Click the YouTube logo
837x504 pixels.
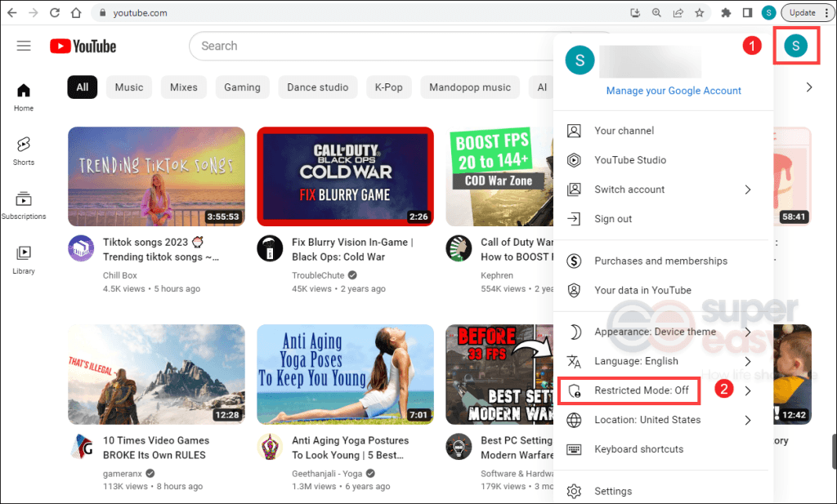pos(83,47)
